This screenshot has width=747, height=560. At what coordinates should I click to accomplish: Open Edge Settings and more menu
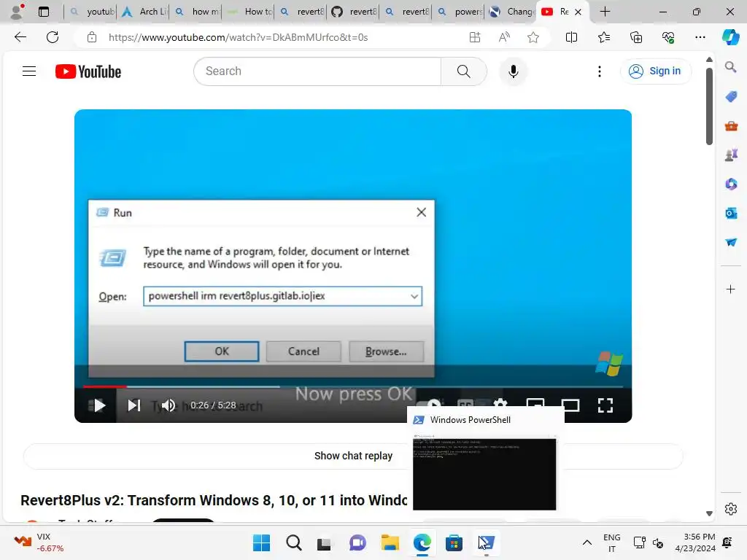(700, 37)
